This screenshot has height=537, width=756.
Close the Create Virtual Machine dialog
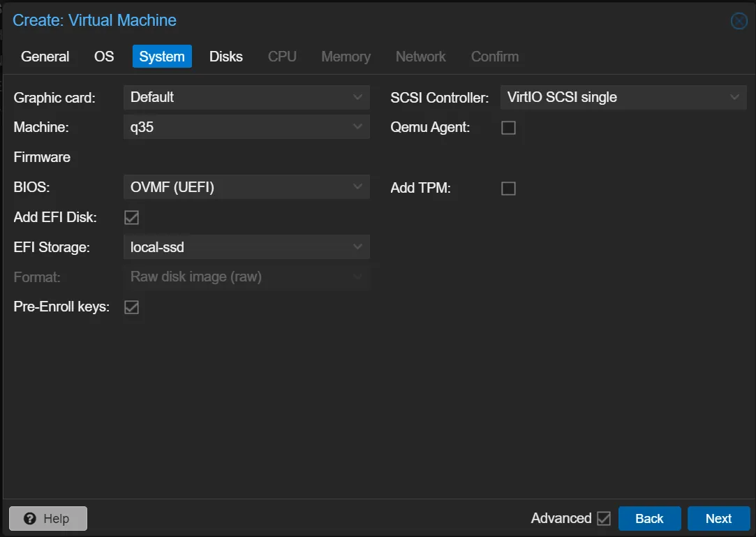point(738,20)
